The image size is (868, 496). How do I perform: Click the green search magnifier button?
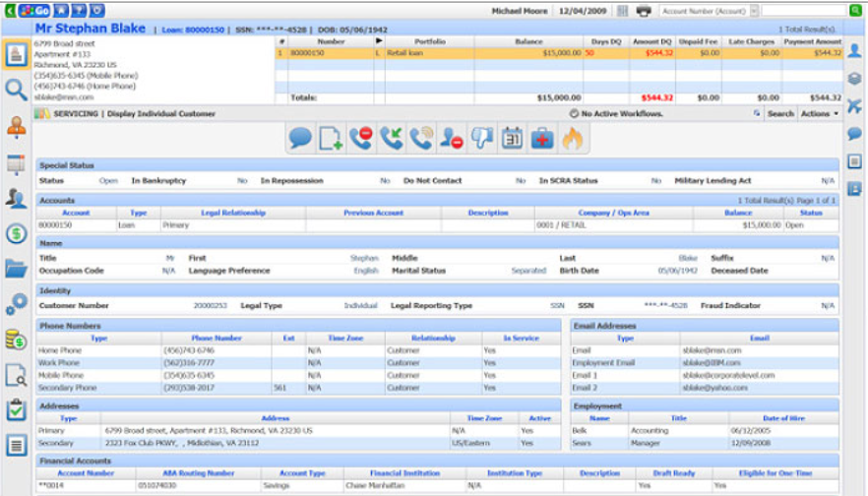[855, 11]
